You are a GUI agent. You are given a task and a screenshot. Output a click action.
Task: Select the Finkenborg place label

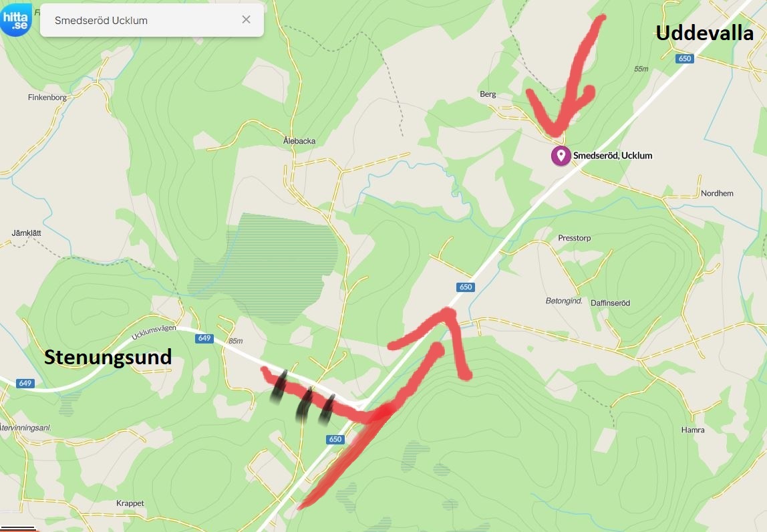coord(47,98)
